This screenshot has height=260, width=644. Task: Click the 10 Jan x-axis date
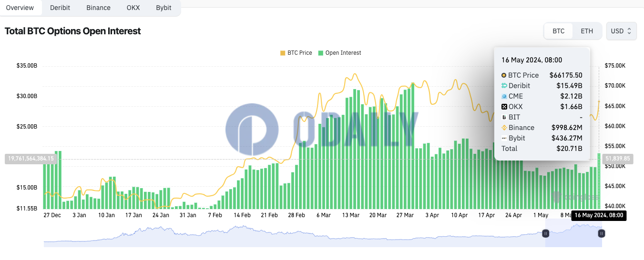click(x=106, y=215)
